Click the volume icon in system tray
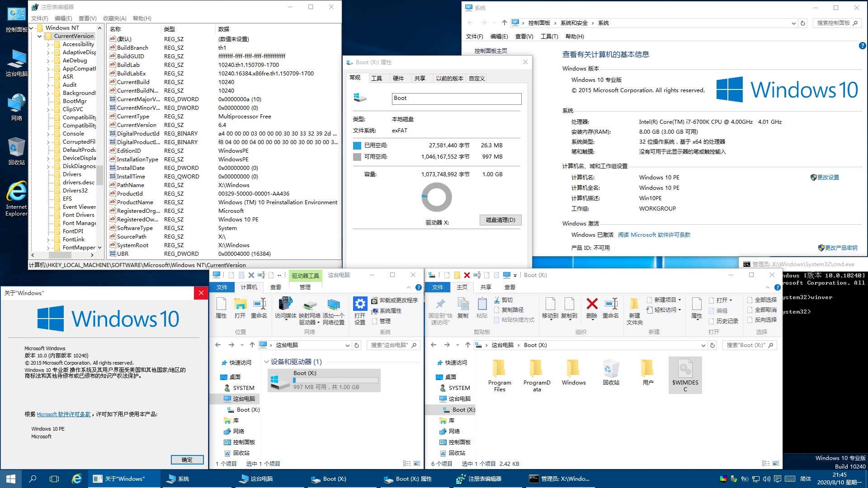868x488 pixels. click(x=766, y=479)
